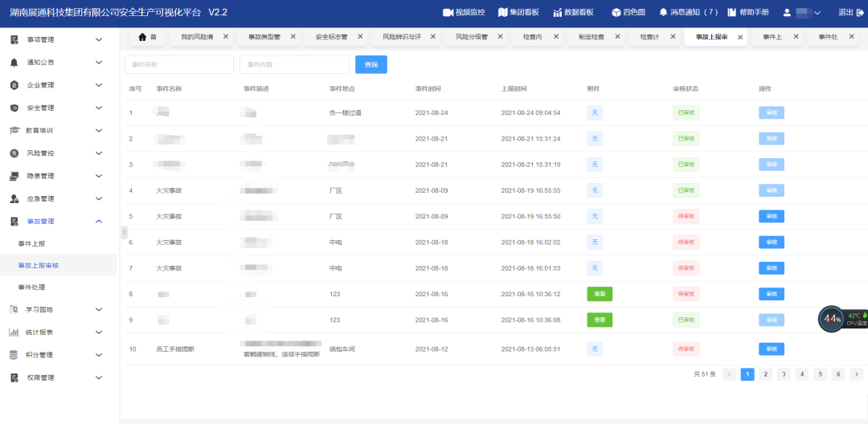Click 审核 for row 10 员工手指挤断
Image resolution: width=868 pixels, height=424 pixels.
coord(771,349)
